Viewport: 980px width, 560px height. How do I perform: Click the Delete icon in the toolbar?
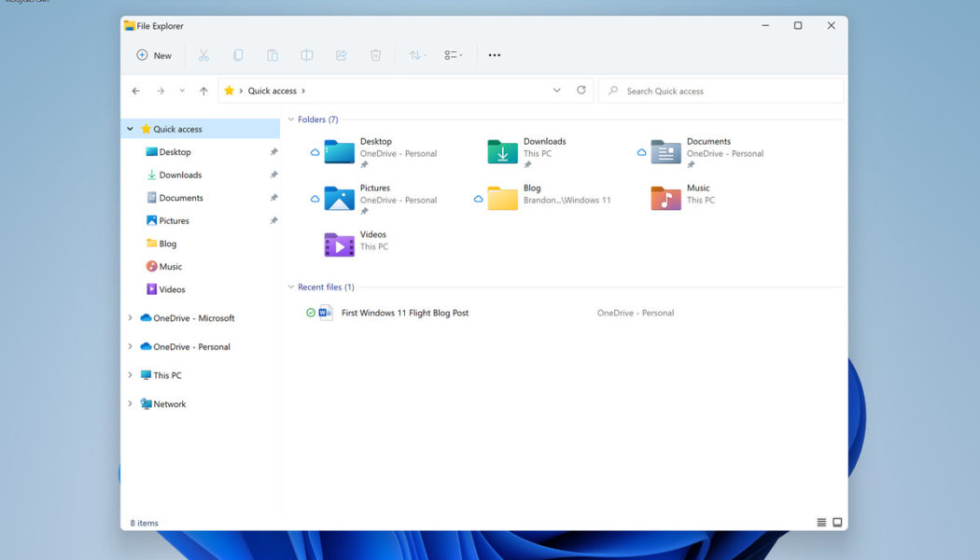click(x=376, y=55)
